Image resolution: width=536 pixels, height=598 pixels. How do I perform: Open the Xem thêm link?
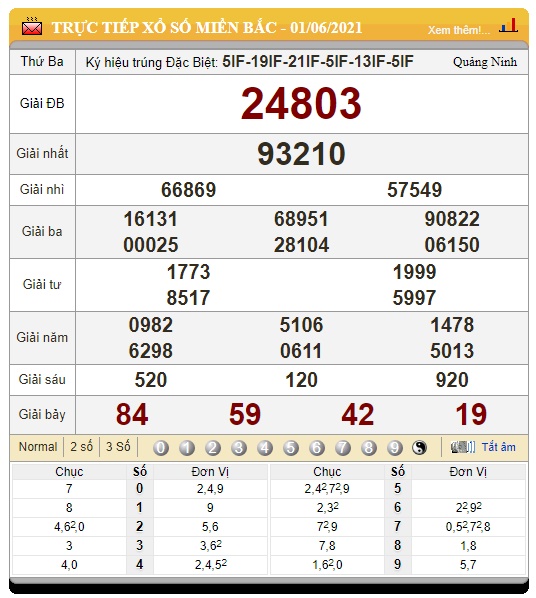(459, 30)
